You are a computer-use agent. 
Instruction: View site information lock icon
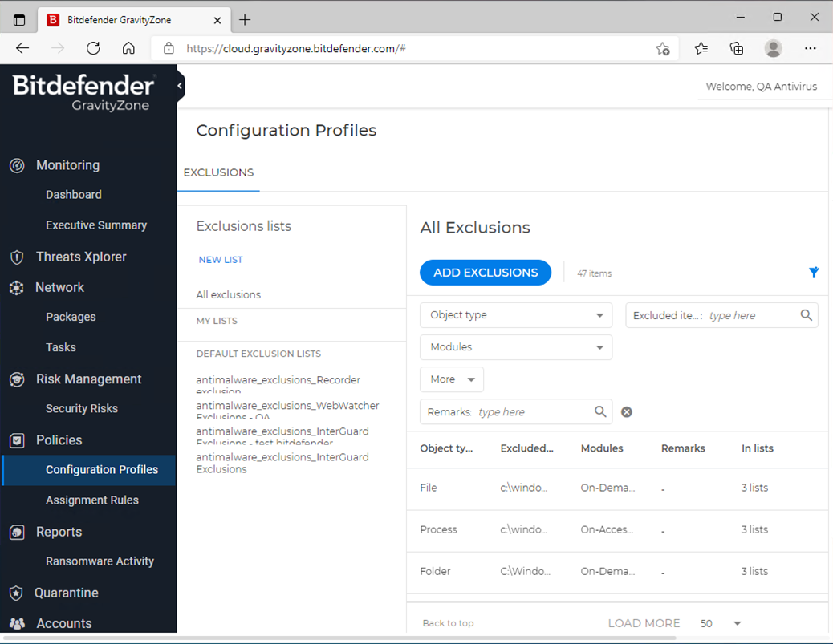169,48
